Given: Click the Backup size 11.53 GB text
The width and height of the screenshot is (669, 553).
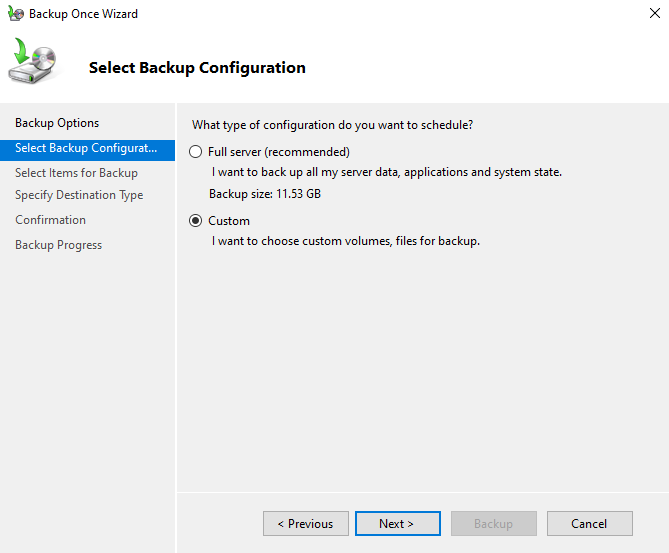Looking at the screenshot, I should pyautogui.click(x=265, y=194).
